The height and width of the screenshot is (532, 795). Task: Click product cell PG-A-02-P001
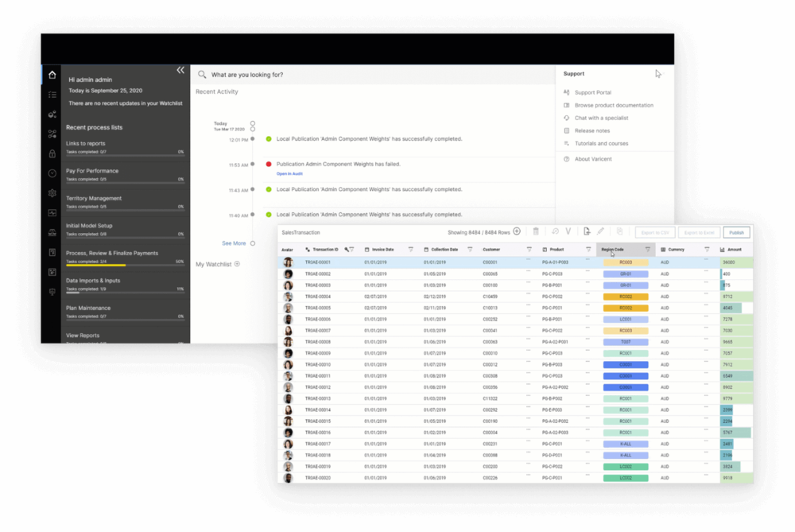[555, 342]
